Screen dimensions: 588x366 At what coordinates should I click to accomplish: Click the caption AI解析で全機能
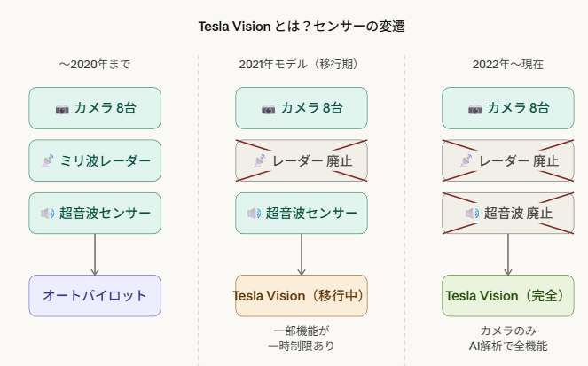(508, 346)
